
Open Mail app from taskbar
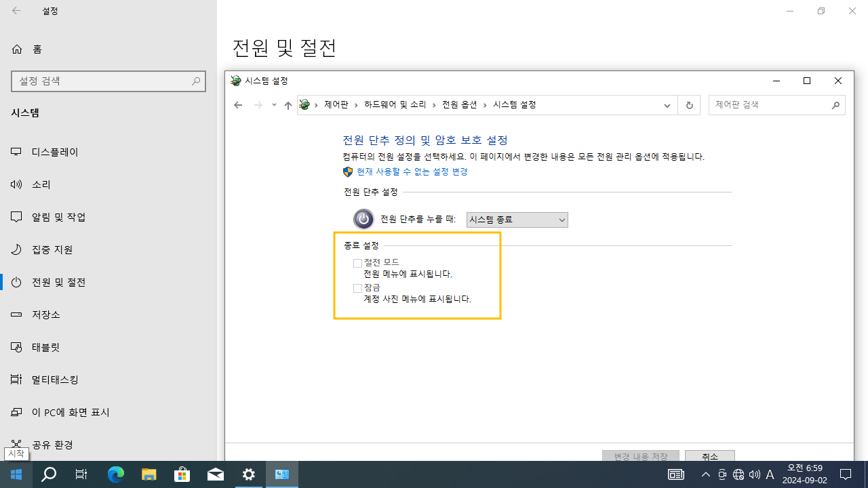pos(216,474)
